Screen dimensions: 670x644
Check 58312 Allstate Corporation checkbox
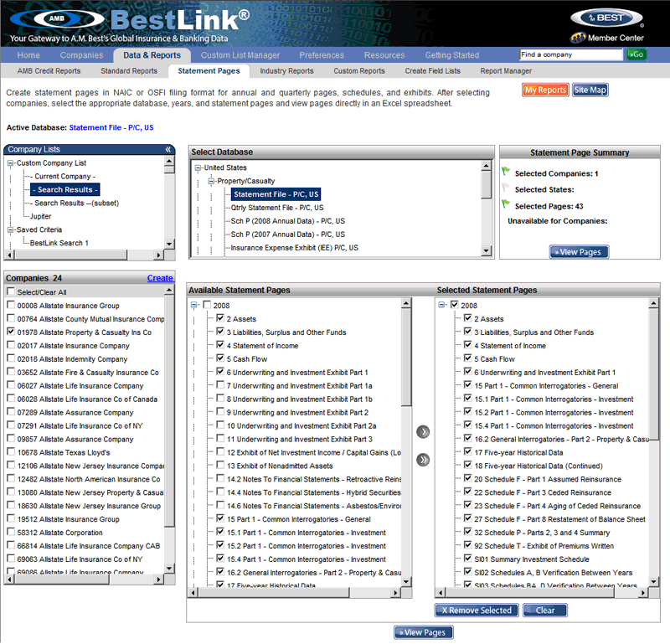[x=11, y=532]
